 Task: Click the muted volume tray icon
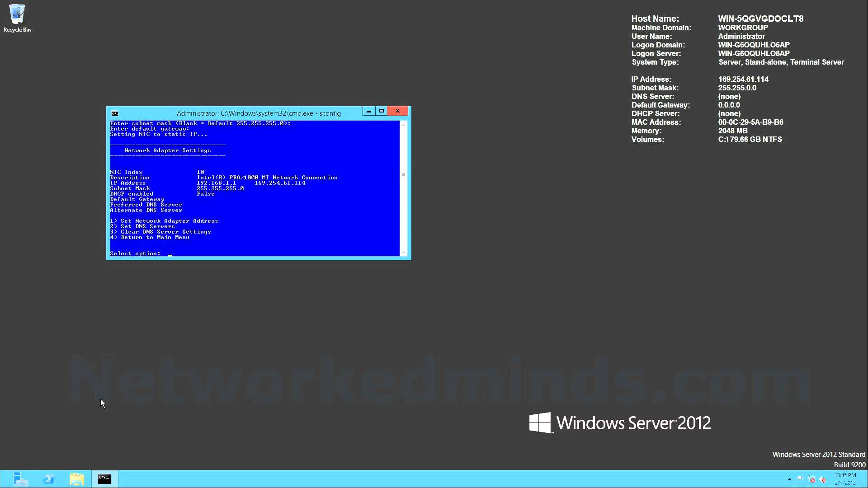tap(823, 479)
